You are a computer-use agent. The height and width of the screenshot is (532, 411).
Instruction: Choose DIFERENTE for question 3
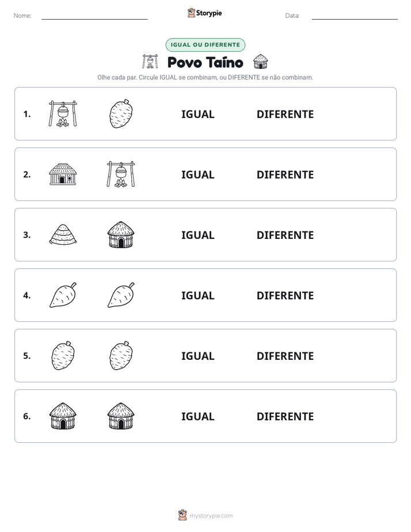[285, 235]
